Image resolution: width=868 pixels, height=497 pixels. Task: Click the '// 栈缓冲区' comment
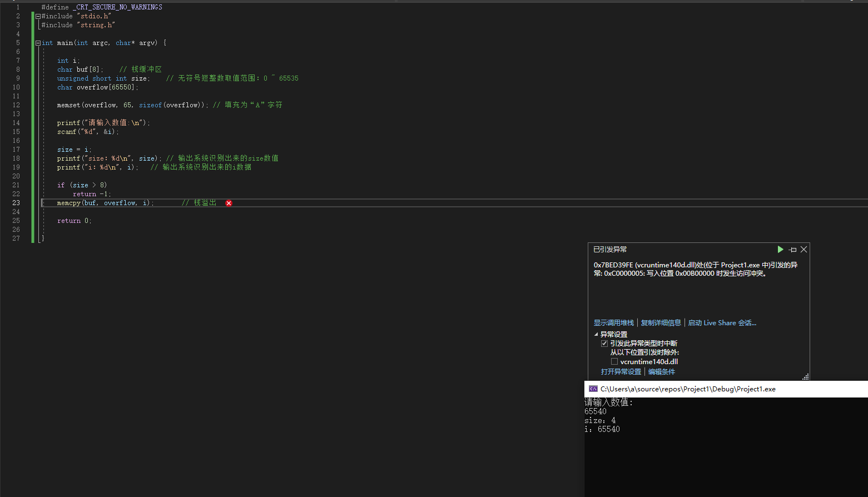(x=141, y=69)
